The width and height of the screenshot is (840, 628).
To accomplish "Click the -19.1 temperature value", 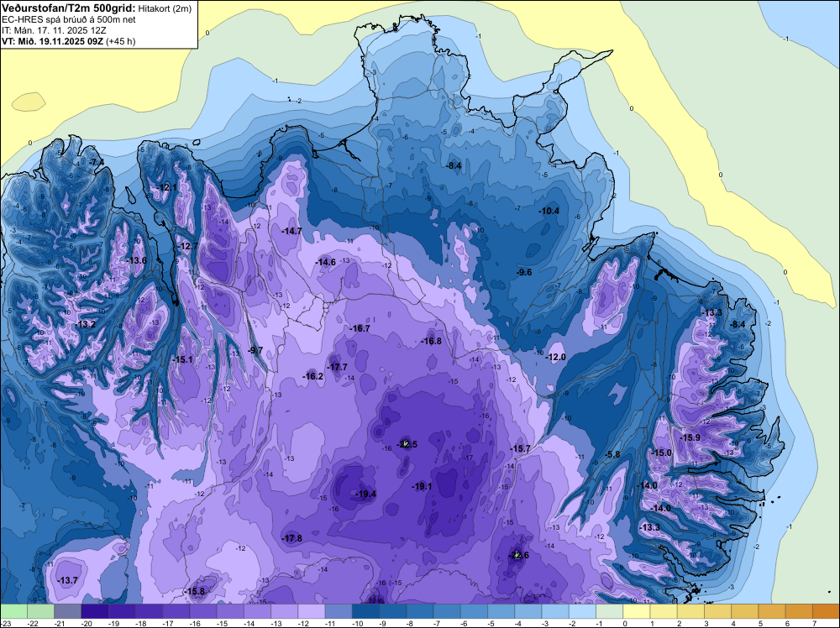I will point(422,486).
